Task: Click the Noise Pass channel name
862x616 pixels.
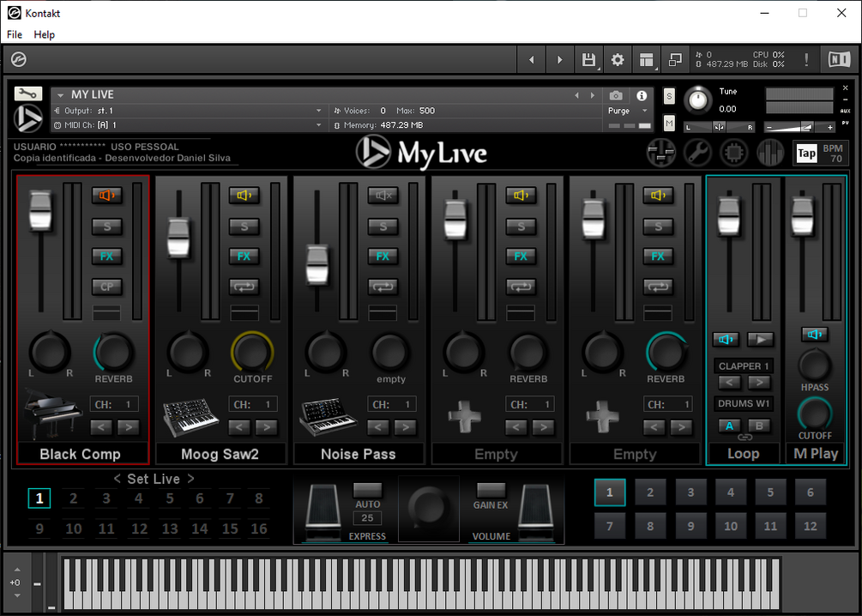Action: (359, 454)
